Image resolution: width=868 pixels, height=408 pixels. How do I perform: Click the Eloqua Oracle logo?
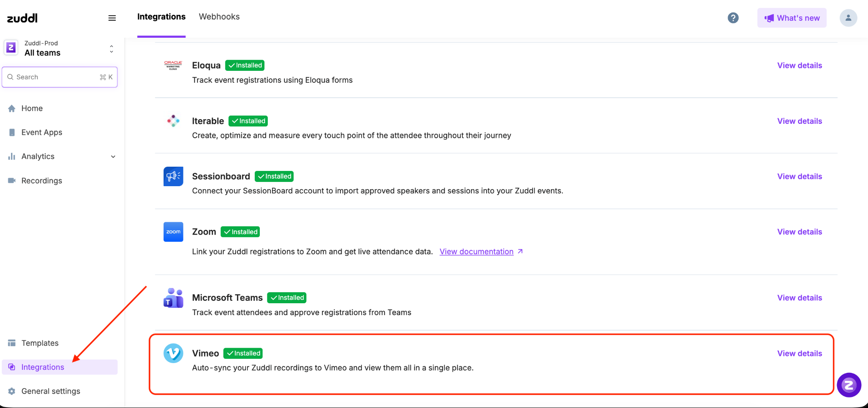coord(173,65)
